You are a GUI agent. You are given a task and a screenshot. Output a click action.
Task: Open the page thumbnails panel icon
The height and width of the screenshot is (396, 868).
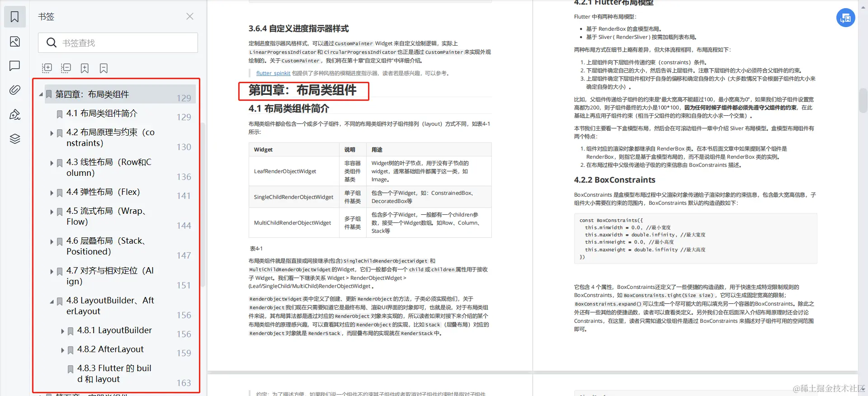pyautogui.click(x=15, y=42)
